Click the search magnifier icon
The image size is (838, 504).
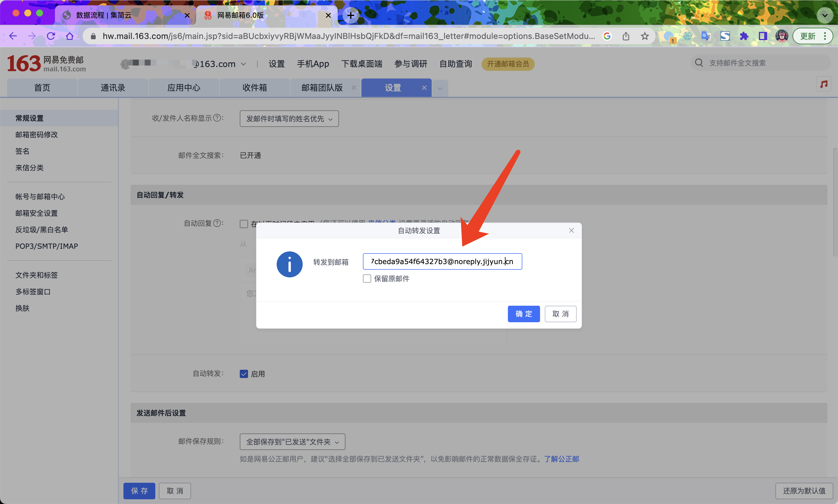[x=699, y=63]
